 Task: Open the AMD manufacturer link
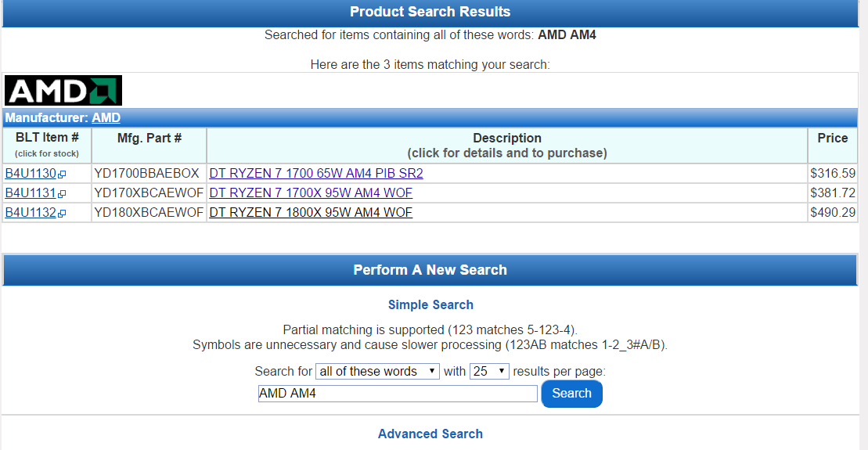(x=106, y=118)
